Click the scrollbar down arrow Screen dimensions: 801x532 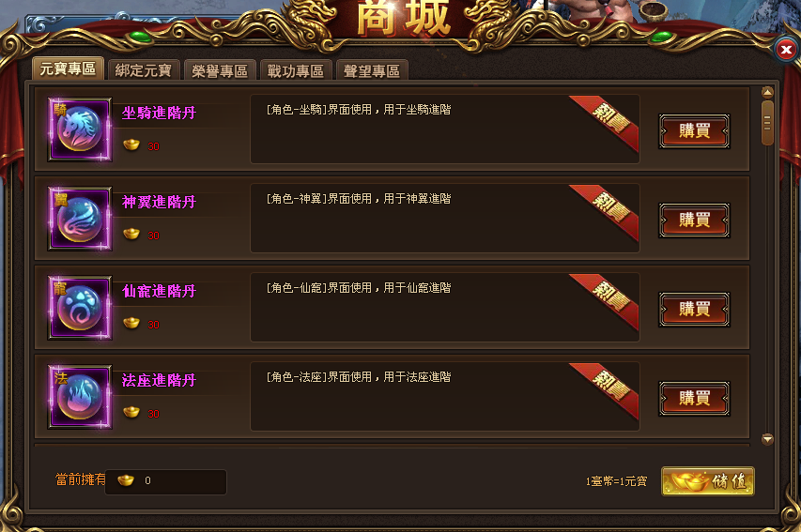767,439
